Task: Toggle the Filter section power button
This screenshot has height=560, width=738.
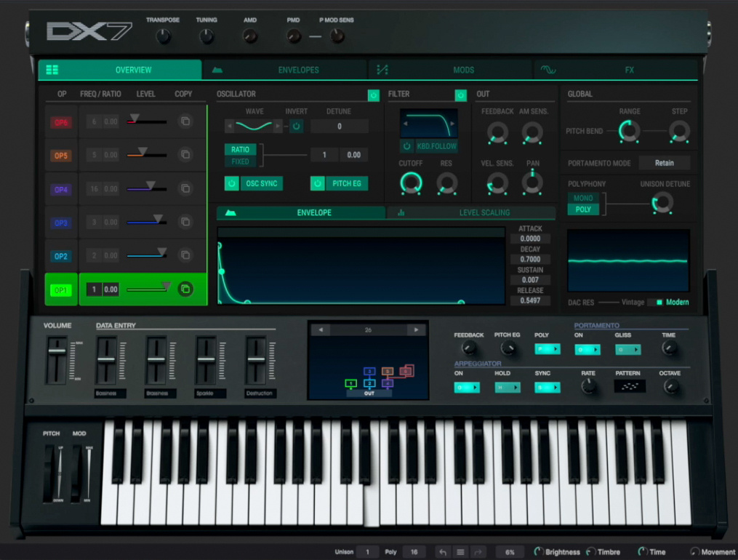Action: [x=460, y=95]
